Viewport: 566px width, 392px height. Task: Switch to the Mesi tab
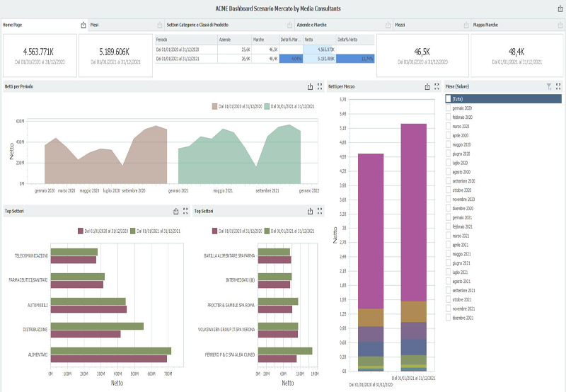(x=95, y=25)
